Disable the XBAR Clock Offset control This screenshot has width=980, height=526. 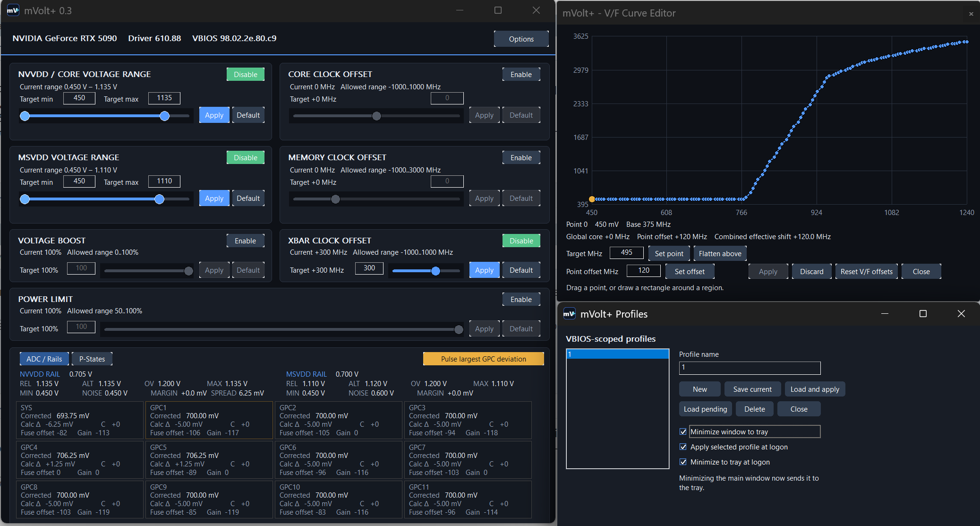521,241
